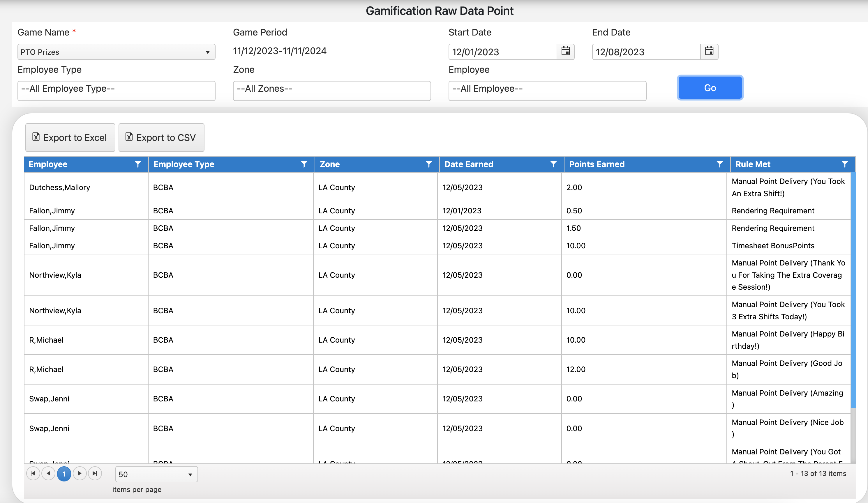Click Export to Excel button
This screenshot has width=868, height=503.
tap(70, 137)
